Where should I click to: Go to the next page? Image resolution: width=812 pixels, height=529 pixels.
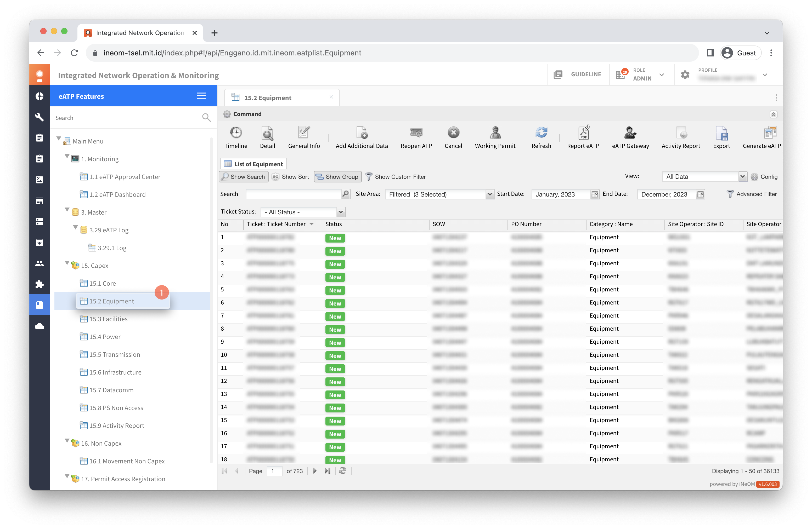pyautogui.click(x=314, y=471)
